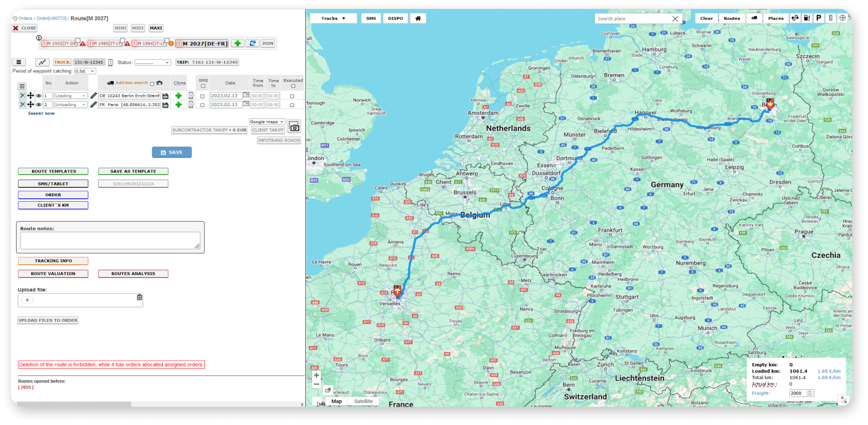Delete waypoint row 1 with the X icon
Viewport: 868px width, 425px height.
click(22, 96)
